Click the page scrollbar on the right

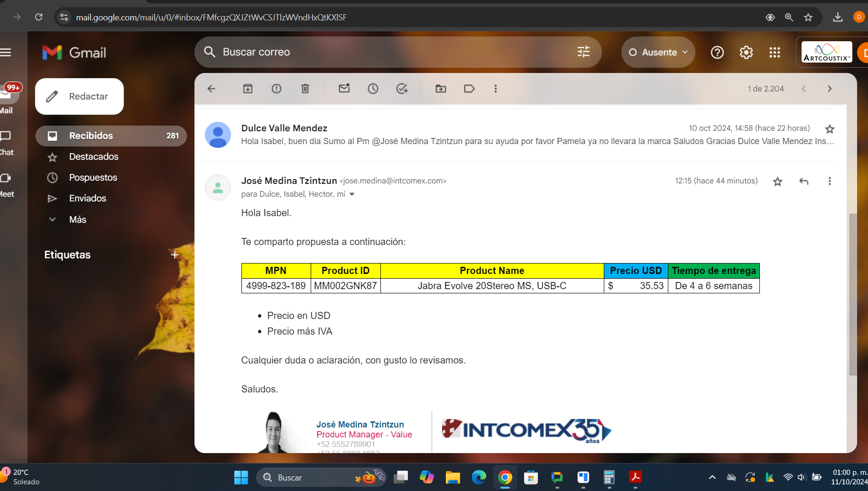pyautogui.click(x=853, y=294)
